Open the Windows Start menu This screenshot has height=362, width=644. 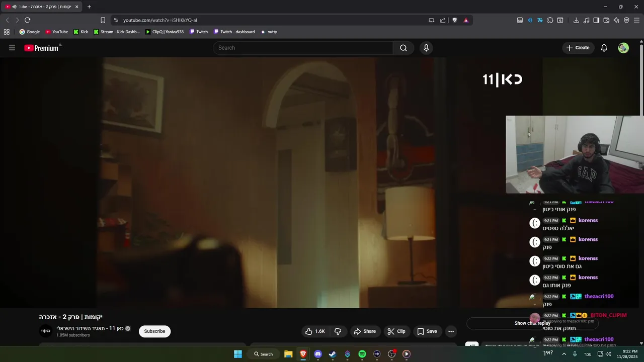pyautogui.click(x=238, y=354)
